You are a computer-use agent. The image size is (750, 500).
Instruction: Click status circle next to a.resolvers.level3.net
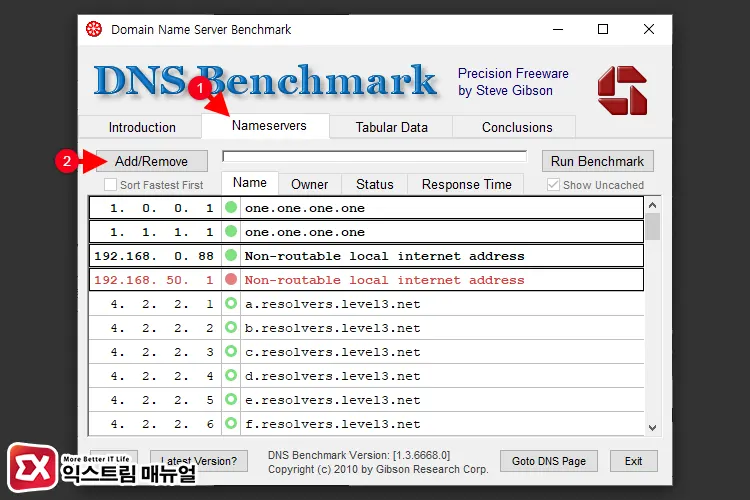point(231,304)
